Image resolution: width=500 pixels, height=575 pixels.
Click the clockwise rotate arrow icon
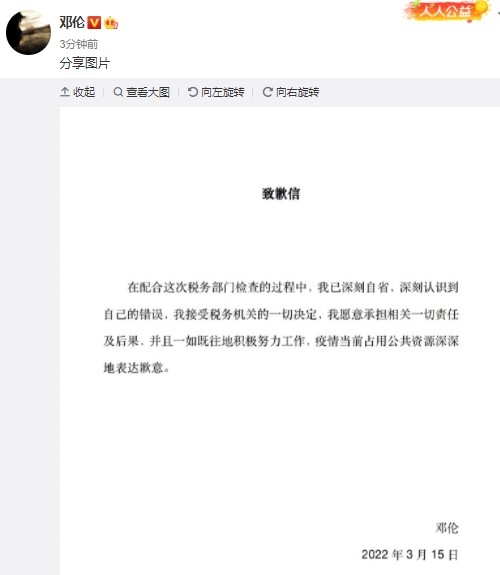pos(267,92)
